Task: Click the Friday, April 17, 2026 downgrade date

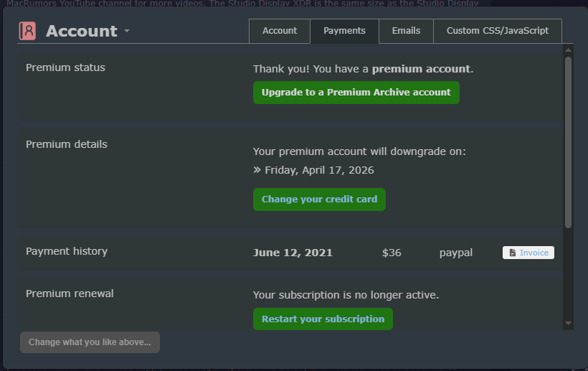Action: point(319,171)
